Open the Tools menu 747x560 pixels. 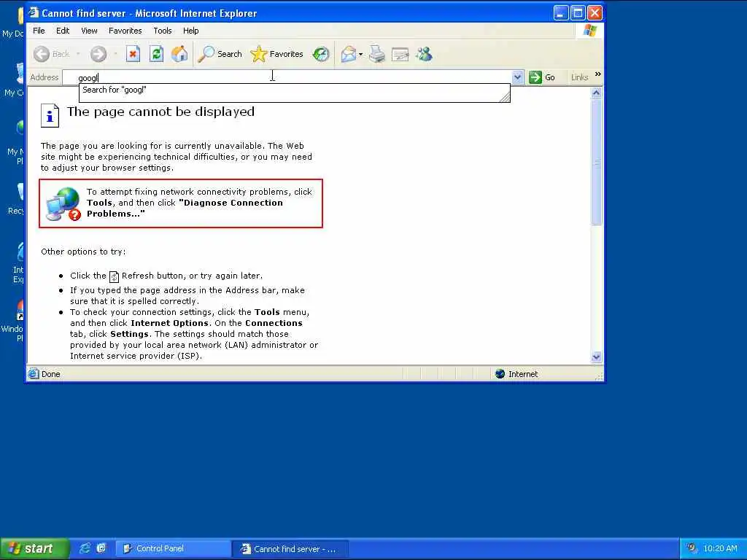click(x=163, y=31)
